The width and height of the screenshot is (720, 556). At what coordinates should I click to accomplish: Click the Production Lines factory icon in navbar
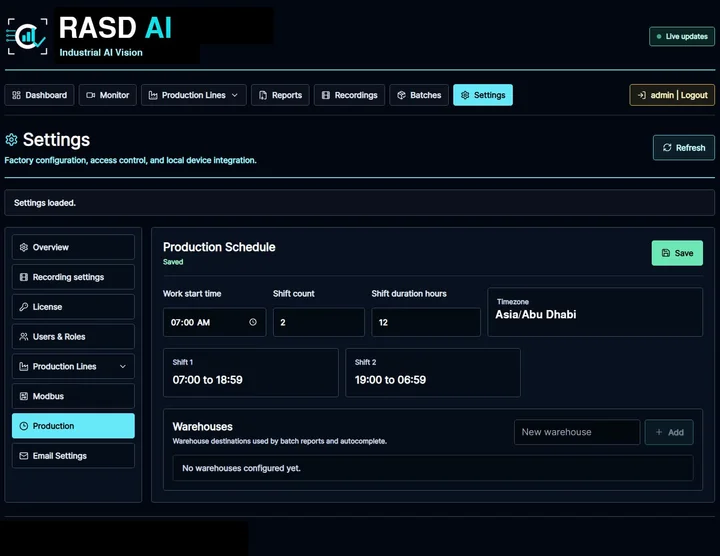[153, 95]
